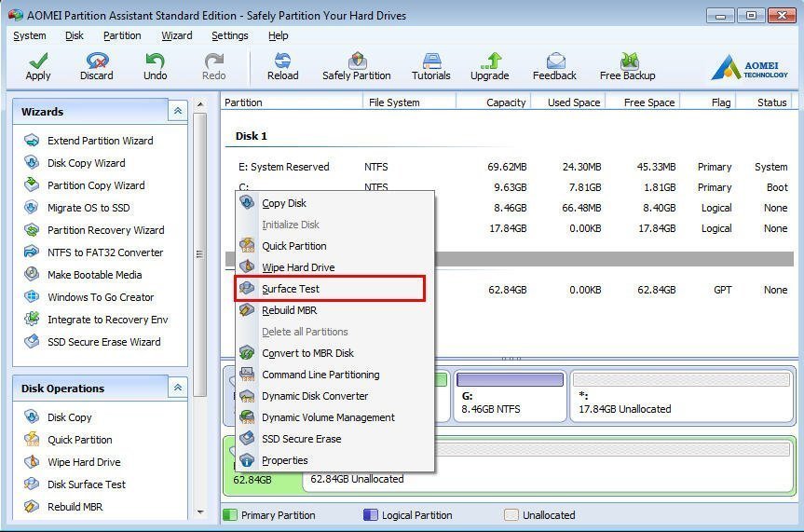Launch the Partition Copy Wizard
This screenshot has height=532, width=804.
96,185
